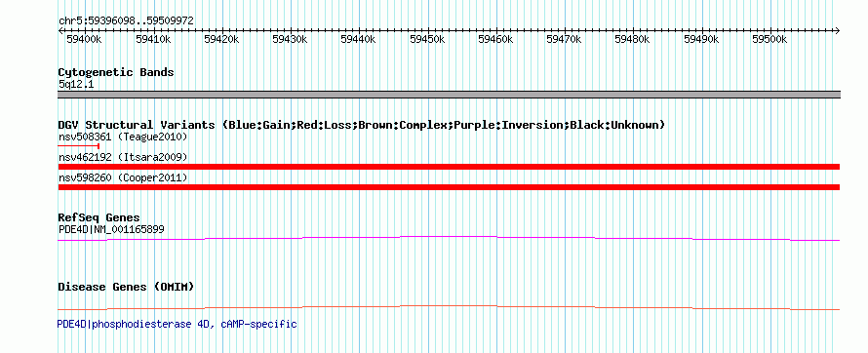Select the DGV Structural Variants track title
Screen dimensions: 868x353
[361, 125]
